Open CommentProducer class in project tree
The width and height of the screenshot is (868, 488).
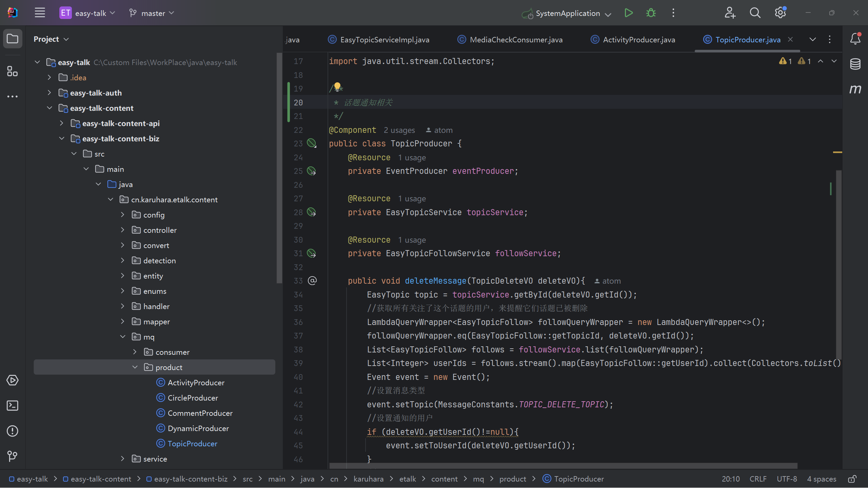click(x=200, y=413)
